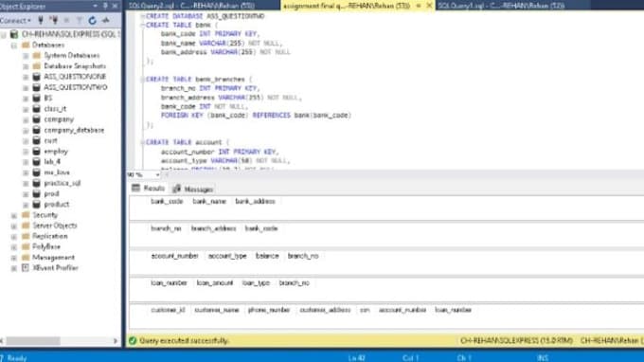
Task: Click the bank_name column header in results
Action: (209, 201)
